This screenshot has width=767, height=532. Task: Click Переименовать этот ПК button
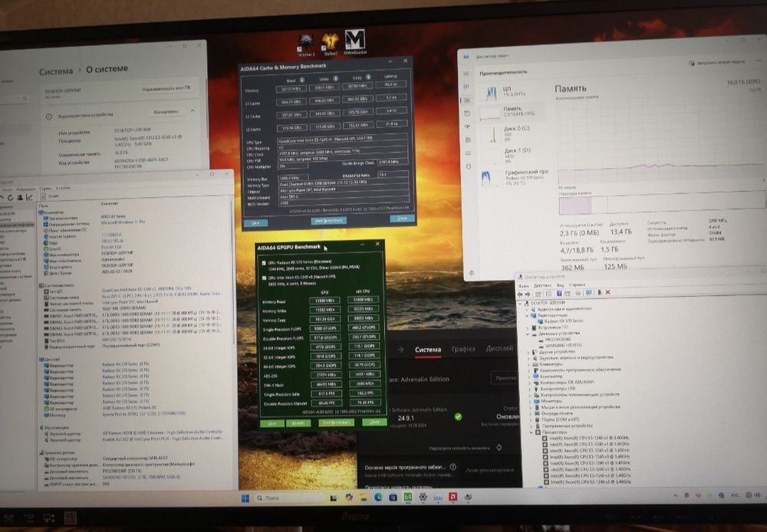[x=166, y=89]
